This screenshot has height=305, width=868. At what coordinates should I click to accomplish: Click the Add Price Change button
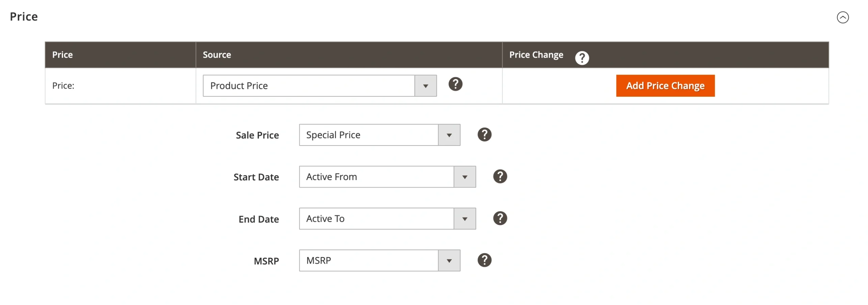(665, 85)
